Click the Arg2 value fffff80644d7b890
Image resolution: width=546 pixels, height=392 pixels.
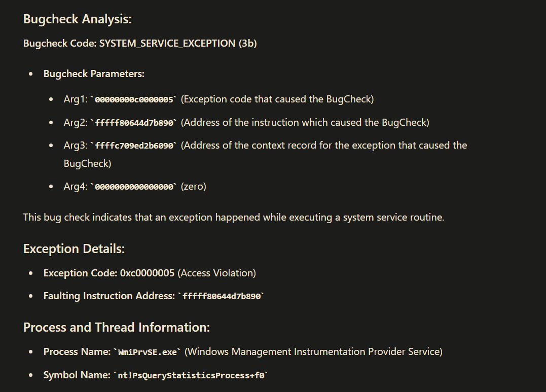click(134, 123)
